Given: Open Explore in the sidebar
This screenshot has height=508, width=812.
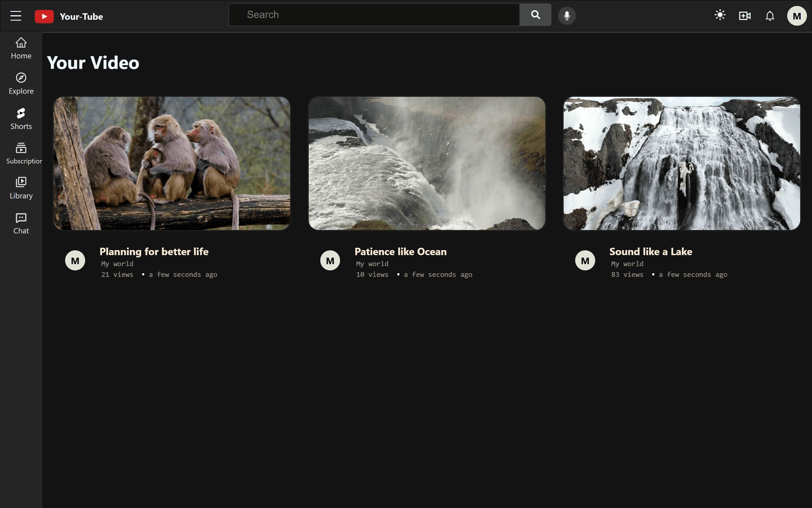Looking at the screenshot, I should click(x=21, y=84).
